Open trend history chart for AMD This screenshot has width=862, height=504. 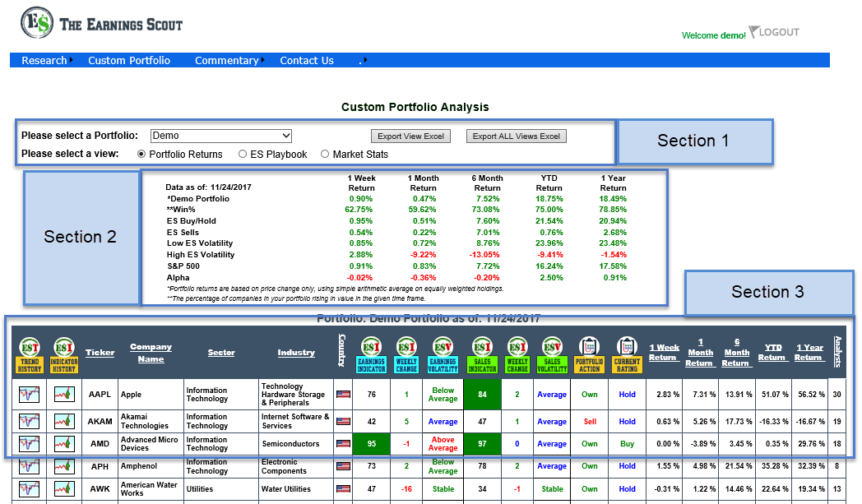point(29,444)
